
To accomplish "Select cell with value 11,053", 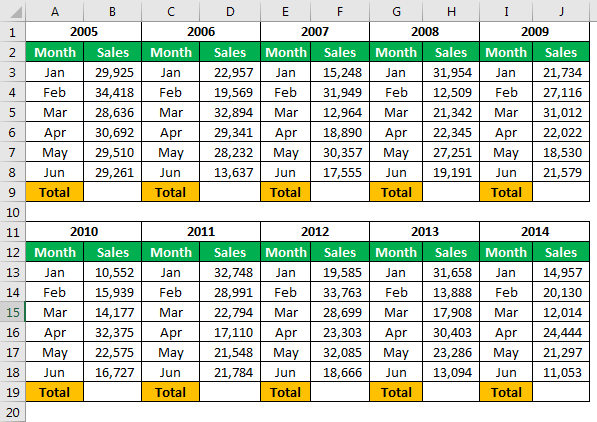I will [x=561, y=372].
